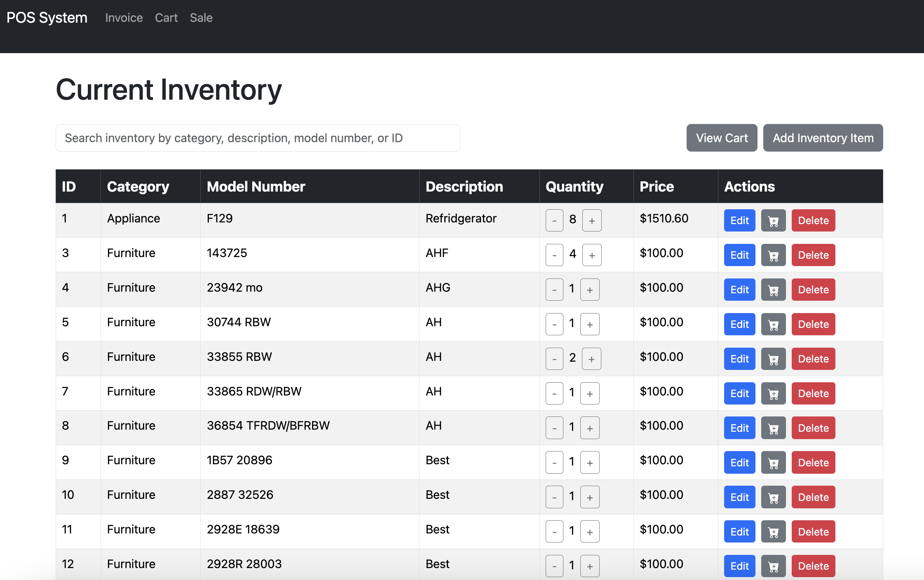This screenshot has width=924, height=580.
Task: Click the AHG description cell
Action: 479,289
